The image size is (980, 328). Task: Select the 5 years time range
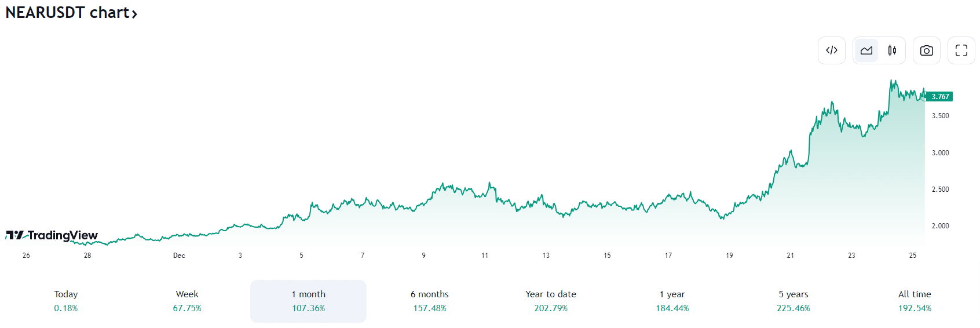(793, 301)
